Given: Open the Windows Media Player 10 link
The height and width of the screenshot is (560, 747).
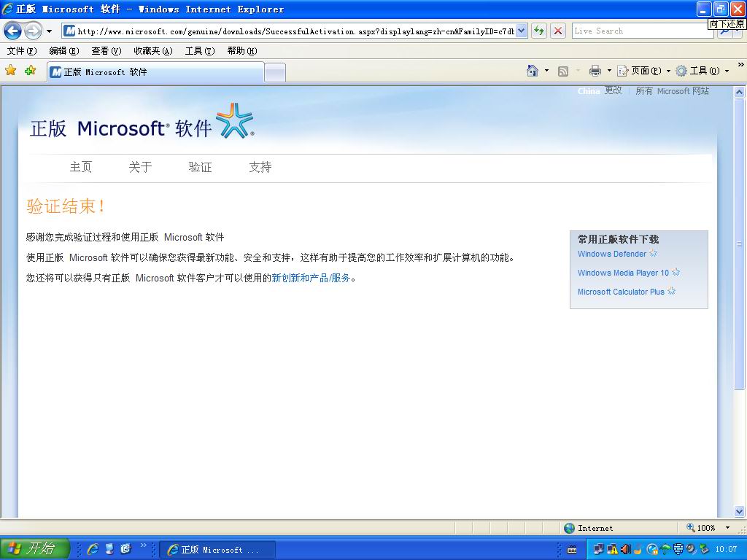Looking at the screenshot, I should click(623, 273).
